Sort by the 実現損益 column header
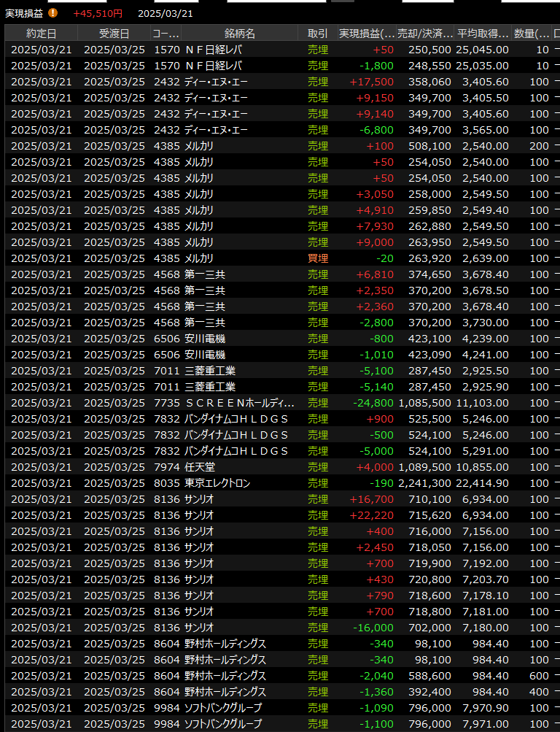The width and height of the screenshot is (560, 732). pos(367,34)
